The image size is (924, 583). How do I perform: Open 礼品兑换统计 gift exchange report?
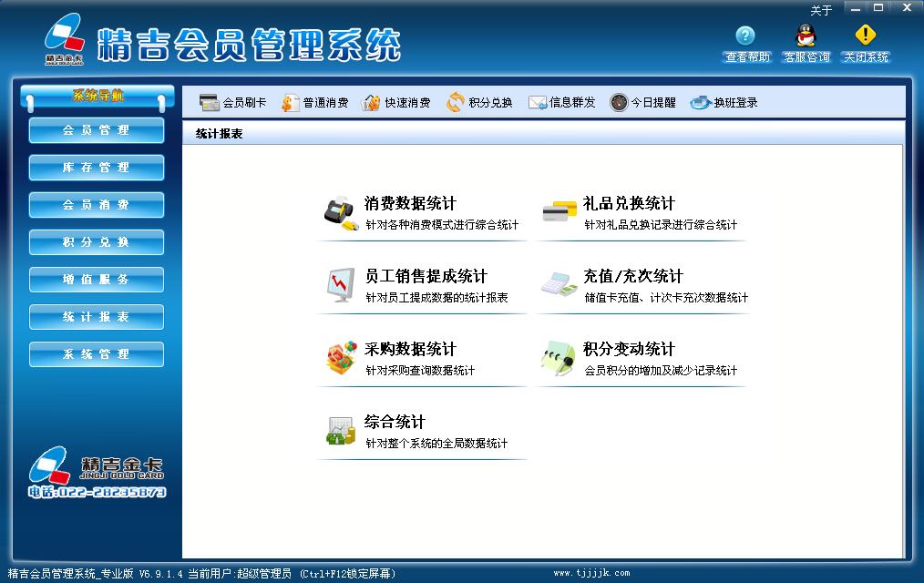tap(629, 204)
